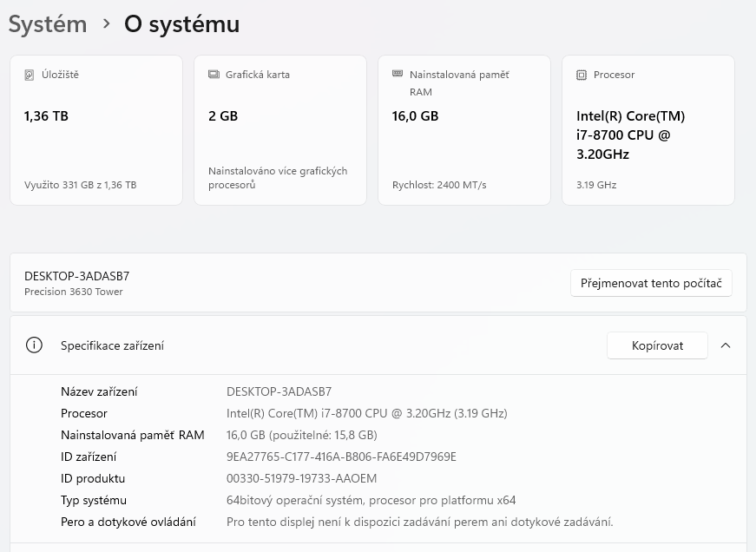Screen dimensions: 756x552
Task: Click the graphics card icon beside Grafická karta
Action: (214, 76)
